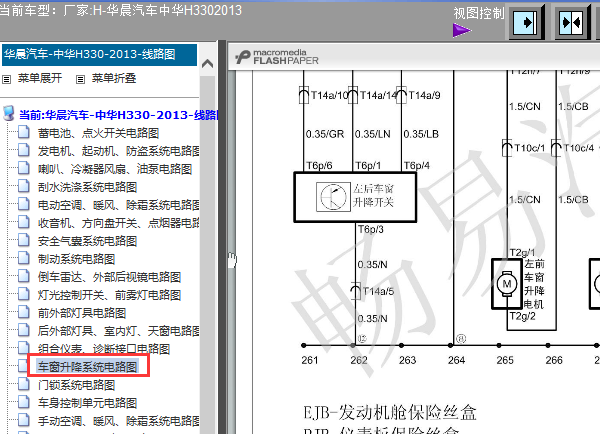The height and width of the screenshot is (434, 600).
Task: Click page icon beside 制动系统电路图
Action: tap(24, 258)
